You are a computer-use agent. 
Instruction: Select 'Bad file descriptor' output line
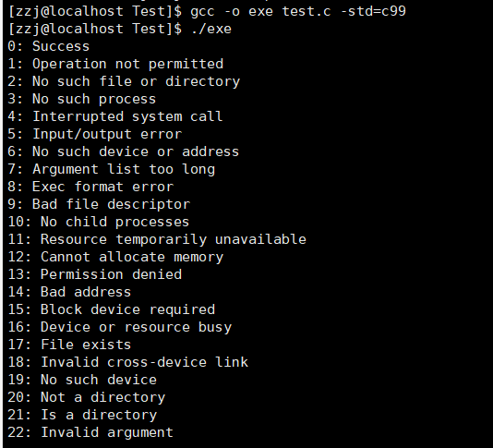pos(99,204)
